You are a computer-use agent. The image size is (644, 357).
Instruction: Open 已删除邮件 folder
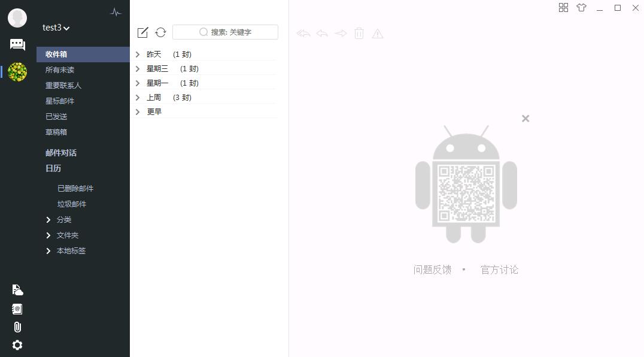pos(75,189)
